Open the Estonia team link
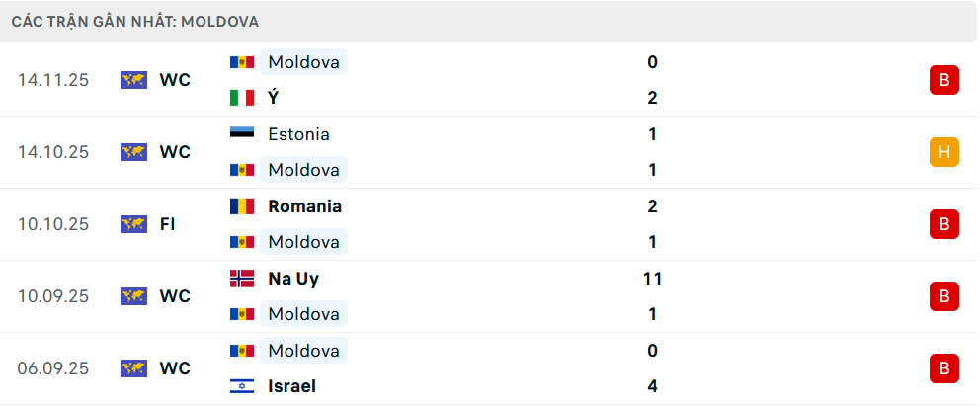The height and width of the screenshot is (407, 980). pos(298,134)
